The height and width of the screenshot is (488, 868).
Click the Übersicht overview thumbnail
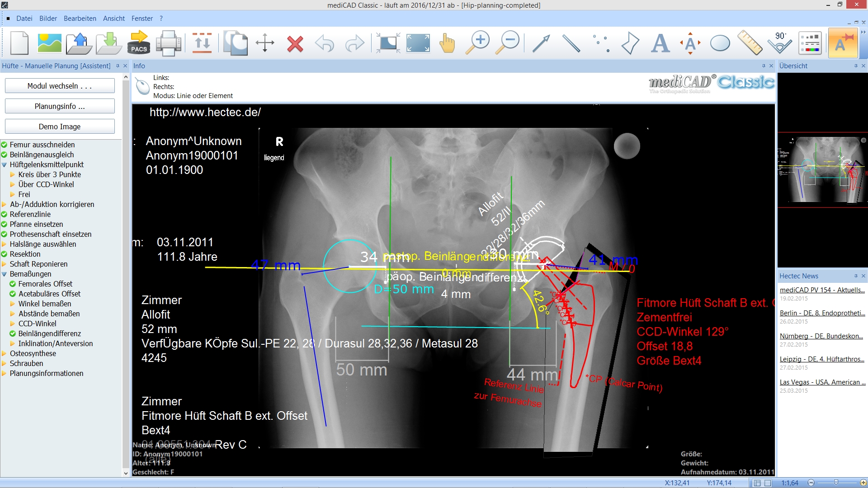tap(822, 169)
